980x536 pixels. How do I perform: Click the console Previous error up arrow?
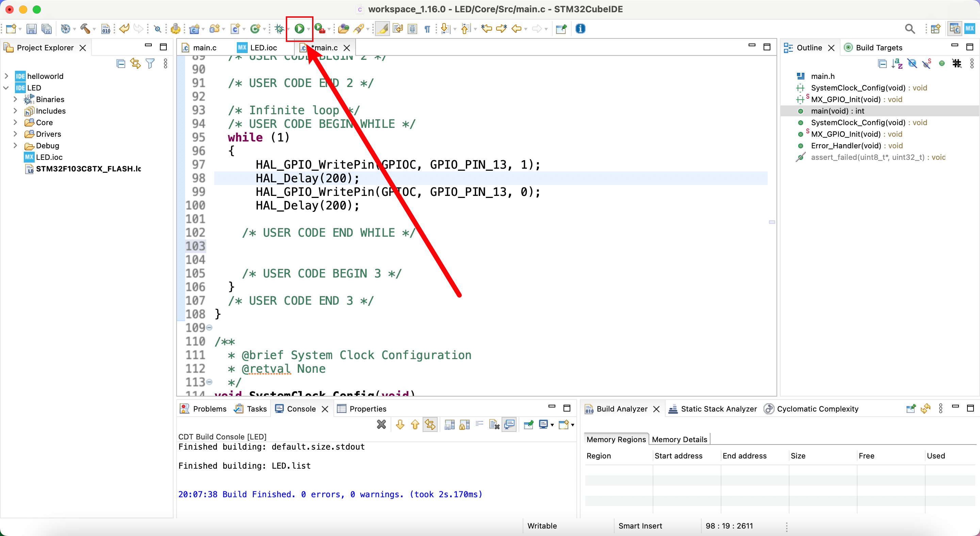tap(415, 424)
